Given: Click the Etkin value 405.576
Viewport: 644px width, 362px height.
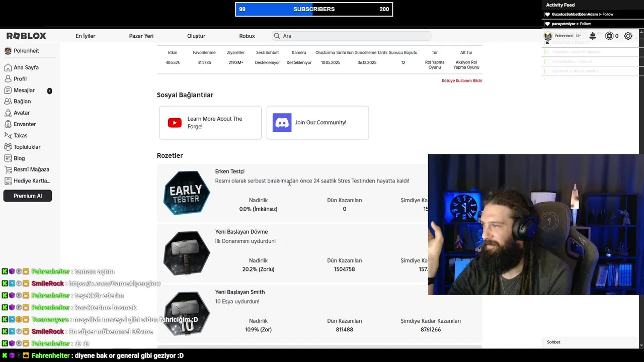Looking at the screenshot, I should (x=173, y=63).
